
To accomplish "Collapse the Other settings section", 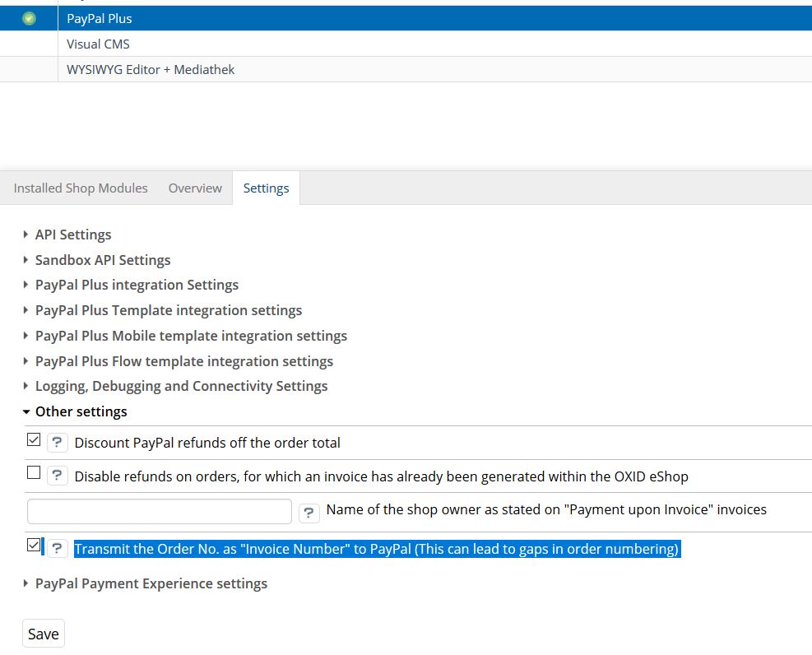I will [81, 411].
